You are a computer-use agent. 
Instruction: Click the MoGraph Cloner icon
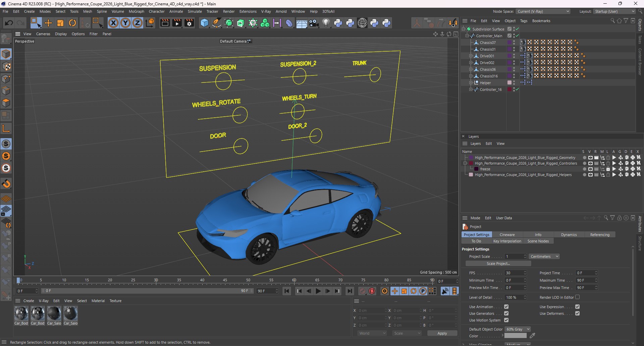265,23
